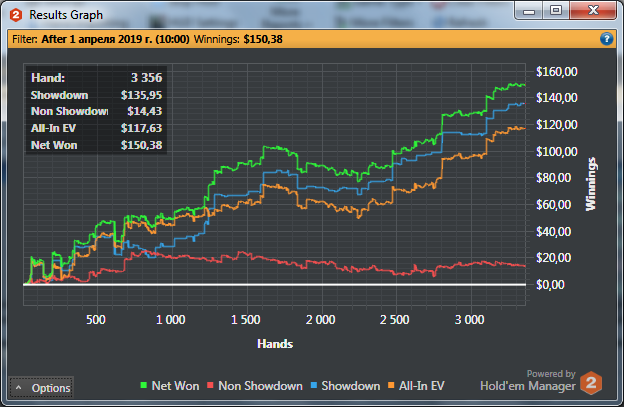Click the green Net Won color square

144,385
